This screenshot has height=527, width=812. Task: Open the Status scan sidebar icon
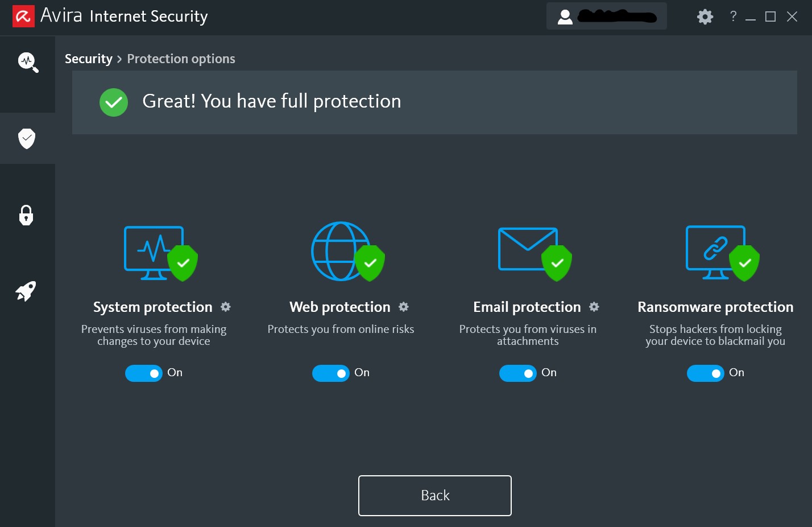pyautogui.click(x=27, y=62)
